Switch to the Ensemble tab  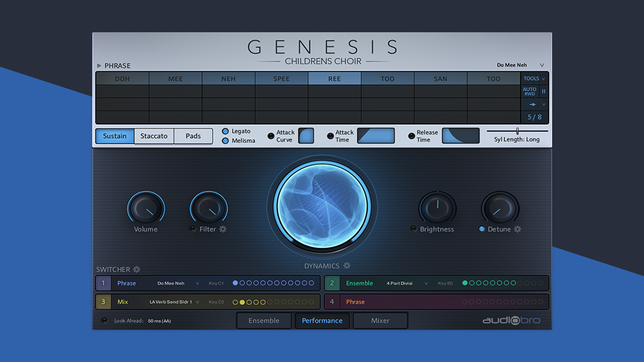click(x=264, y=321)
